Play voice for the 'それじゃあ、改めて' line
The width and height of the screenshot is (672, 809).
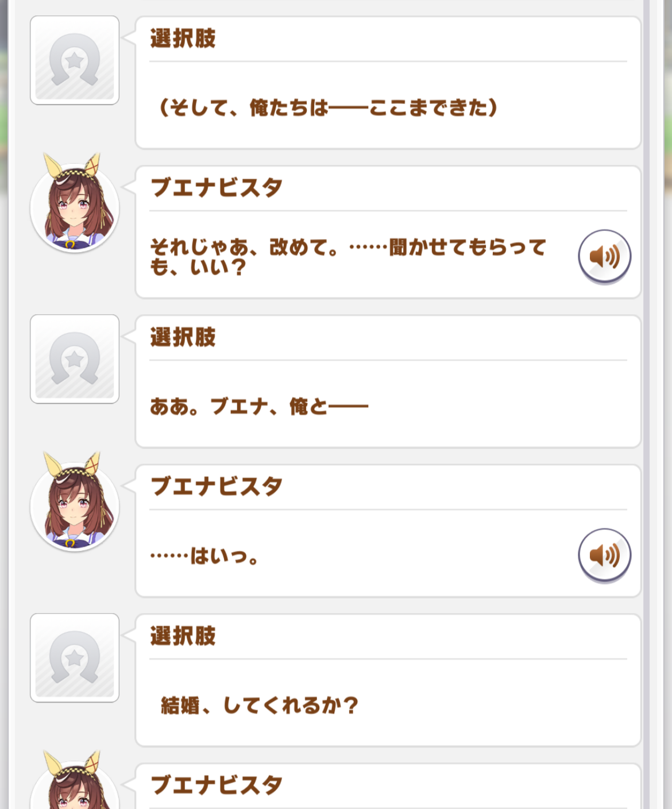(x=604, y=256)
